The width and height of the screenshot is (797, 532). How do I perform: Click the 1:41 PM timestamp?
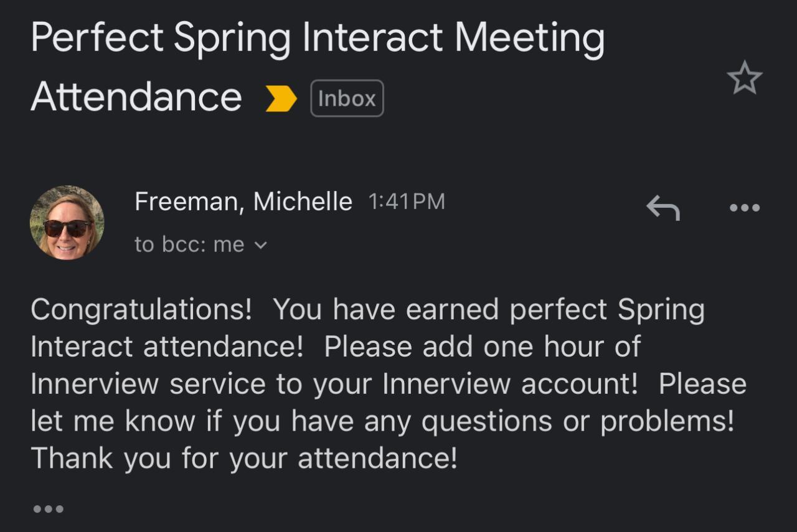coord(407,202)
